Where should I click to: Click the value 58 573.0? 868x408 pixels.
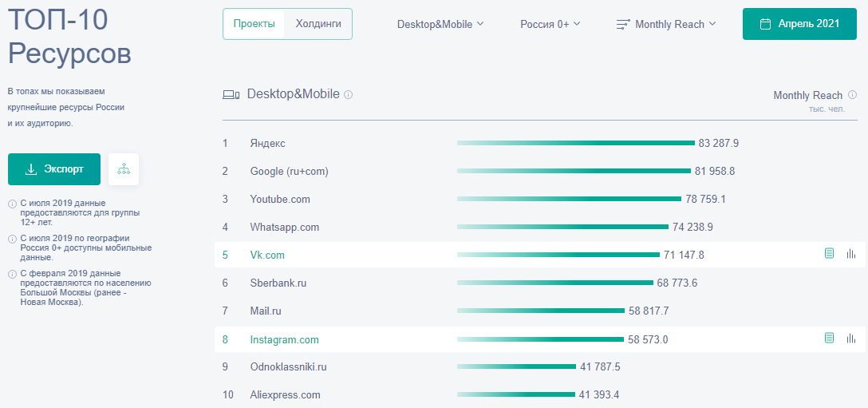[648, 339]
